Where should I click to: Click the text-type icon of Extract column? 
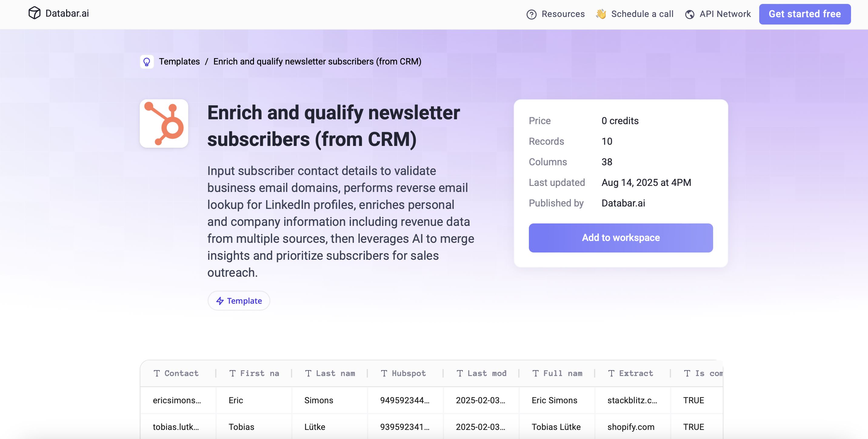[611, 373]
